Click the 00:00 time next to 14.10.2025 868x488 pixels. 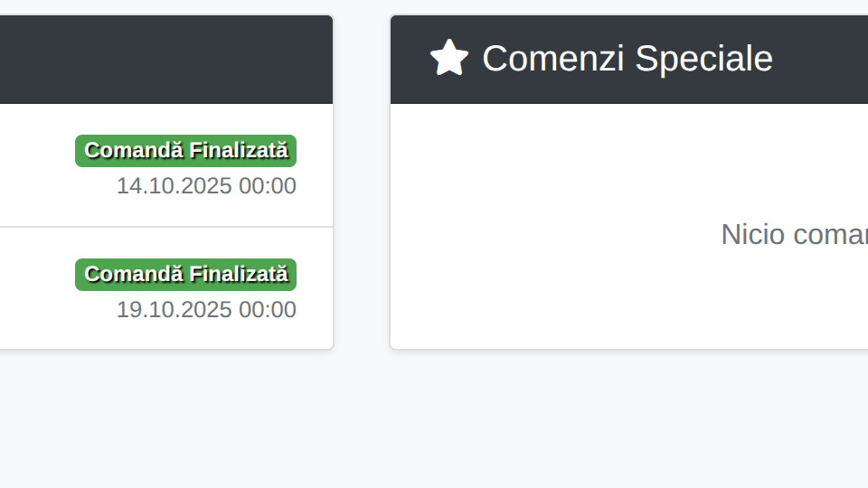(x=268, y=186)
